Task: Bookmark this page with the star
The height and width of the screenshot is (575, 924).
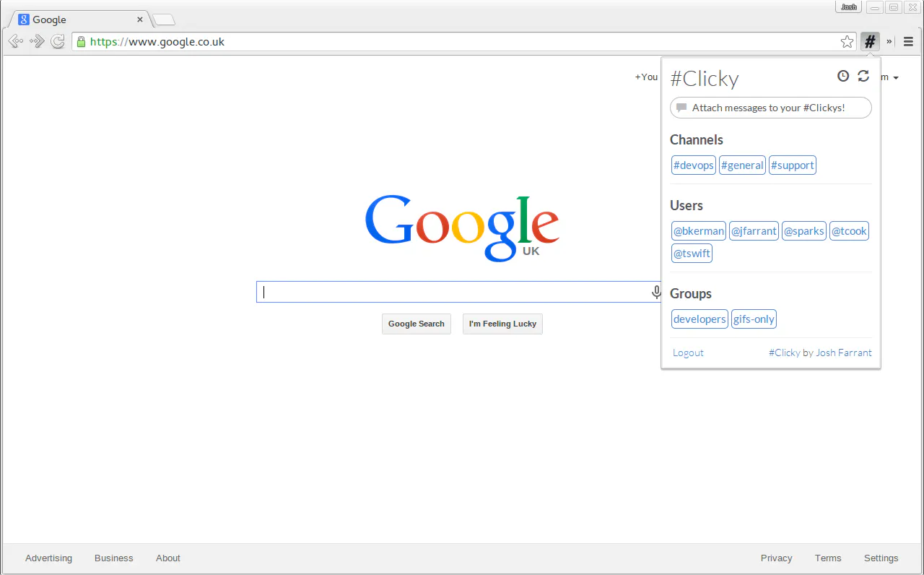Action: 847,42
